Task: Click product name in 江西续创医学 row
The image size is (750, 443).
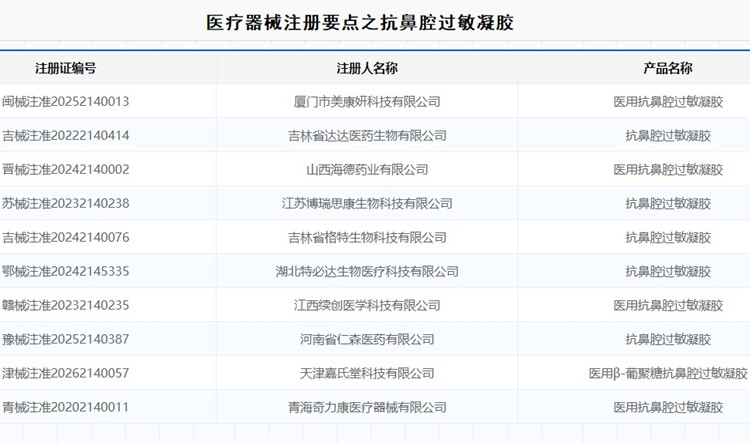Action: 668,305
